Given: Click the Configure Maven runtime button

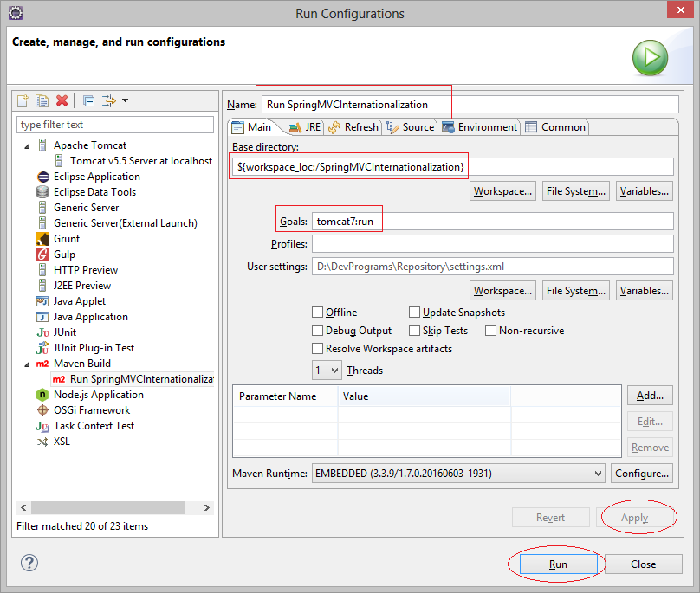Looking at the screenshot, I should 642,474.
